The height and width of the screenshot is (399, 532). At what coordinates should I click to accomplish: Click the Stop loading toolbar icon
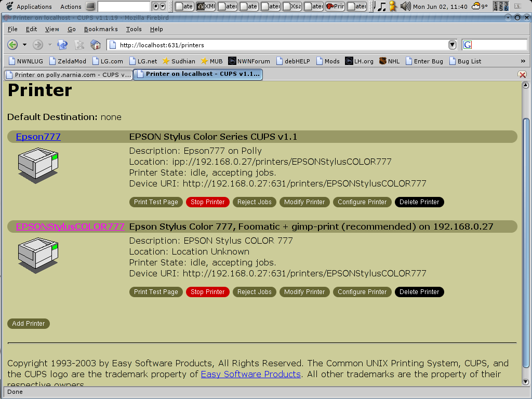point(79,45)
